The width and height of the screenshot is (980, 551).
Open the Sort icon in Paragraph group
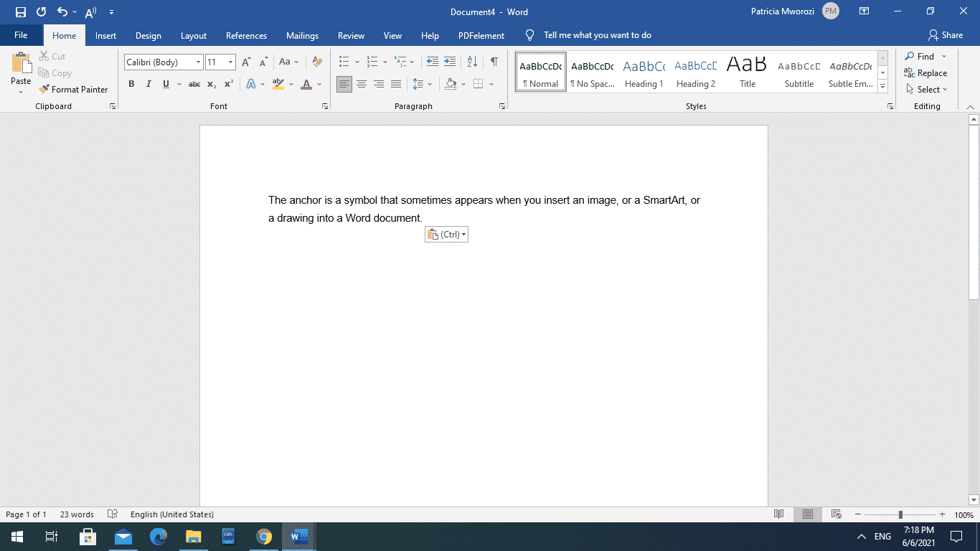(x=472, y=62)
